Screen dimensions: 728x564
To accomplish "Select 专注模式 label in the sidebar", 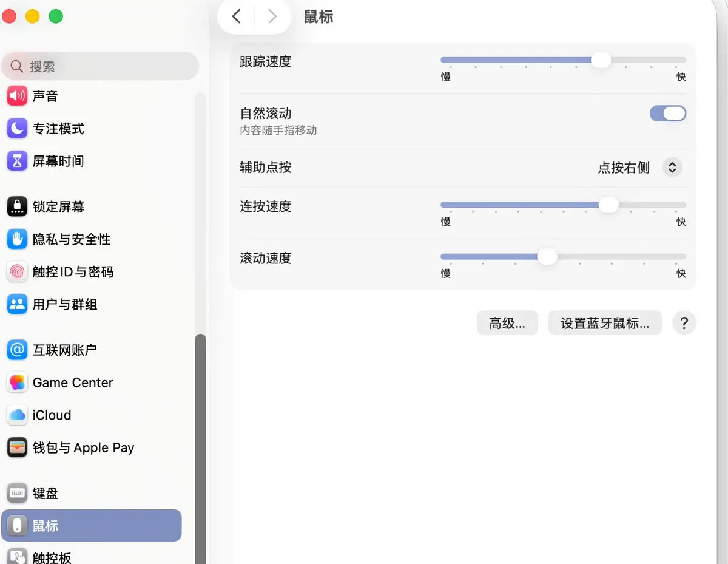I will [58, 129].
